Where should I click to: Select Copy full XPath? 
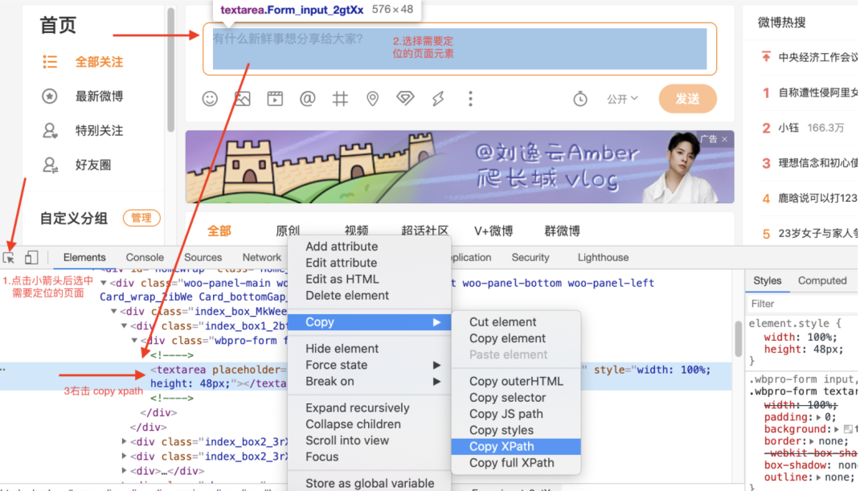516,463
